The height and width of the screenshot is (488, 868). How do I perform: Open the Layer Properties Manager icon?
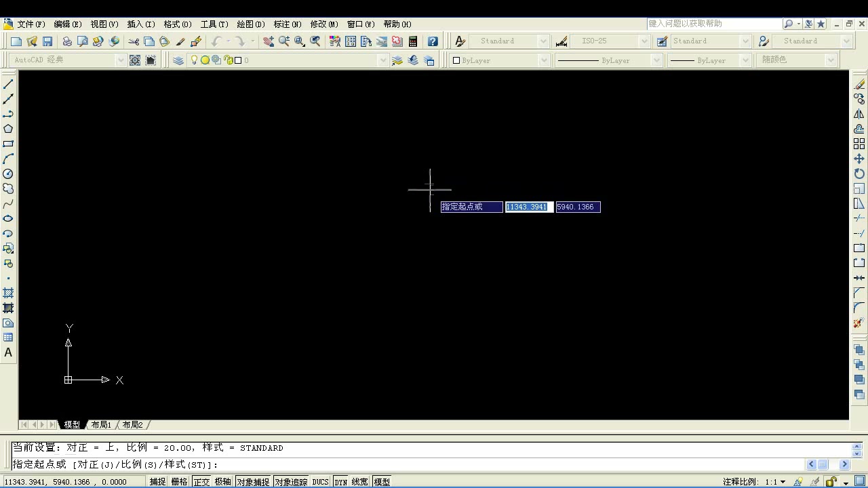[x=178, y=60]
